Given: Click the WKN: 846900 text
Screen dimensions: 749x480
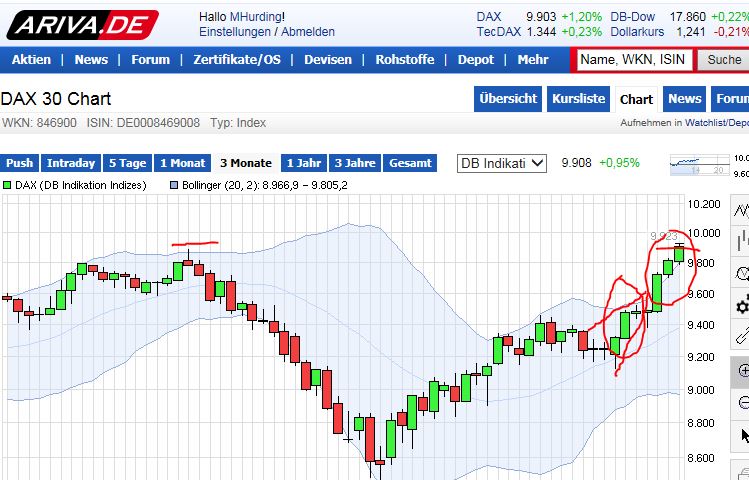Looking at the screenshot, I should [39, 123].
